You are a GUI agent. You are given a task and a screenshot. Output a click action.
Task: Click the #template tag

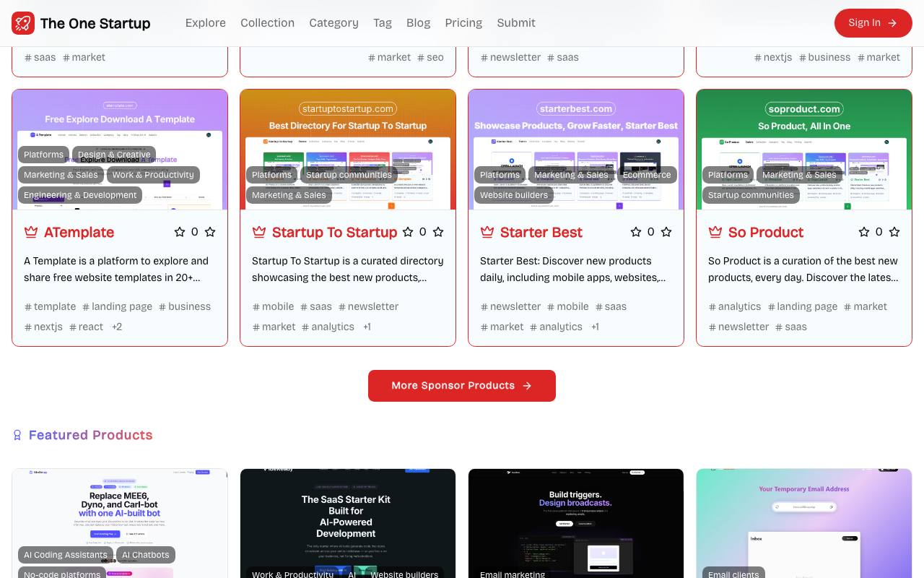pyautogui.click(x=50, y=306)
